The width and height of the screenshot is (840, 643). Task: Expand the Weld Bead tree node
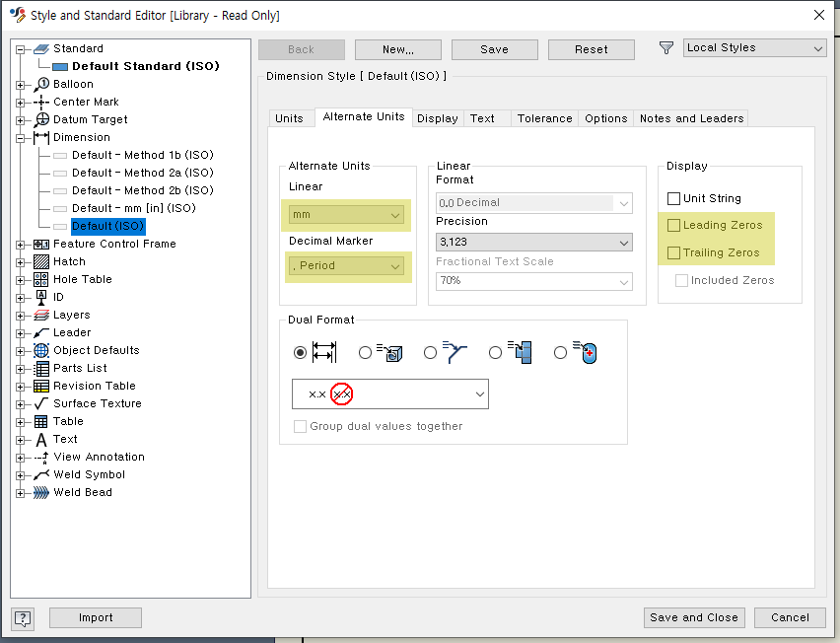point(21,493)
